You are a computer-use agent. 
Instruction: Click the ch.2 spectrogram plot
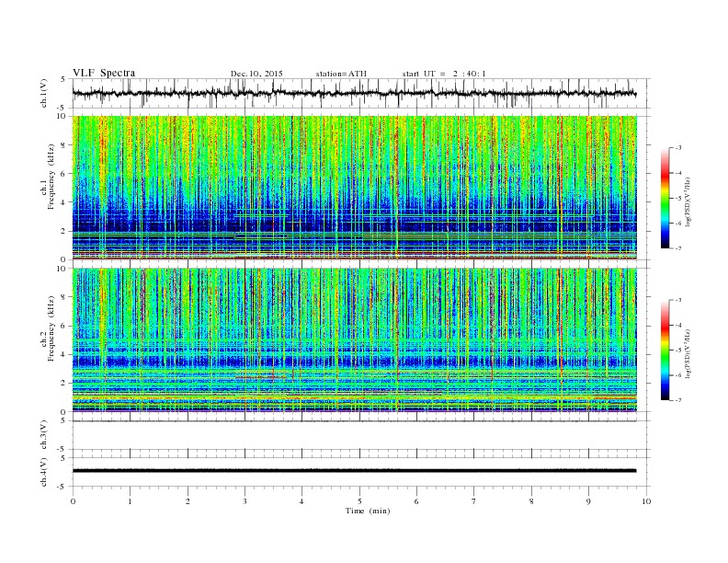(x=355, y=339)
